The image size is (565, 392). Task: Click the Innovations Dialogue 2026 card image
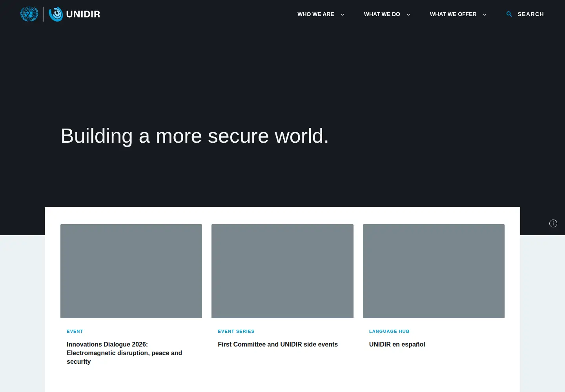131,271
